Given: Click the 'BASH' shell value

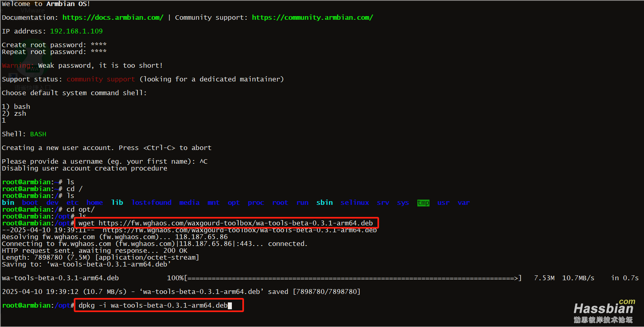Looking at the screenshot, I should (38, 134).
